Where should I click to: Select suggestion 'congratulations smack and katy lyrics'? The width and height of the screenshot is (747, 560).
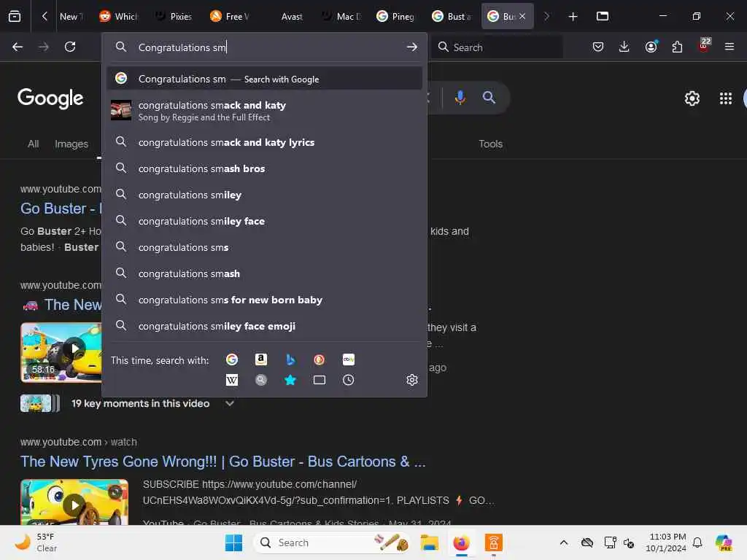pyautogui.click(x=264, y=142)
